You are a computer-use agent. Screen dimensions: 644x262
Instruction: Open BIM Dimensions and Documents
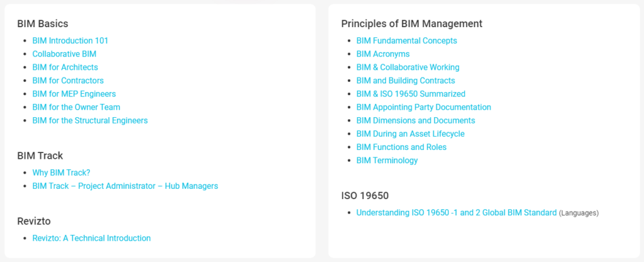pyautogui.click(x=415, y=120)
